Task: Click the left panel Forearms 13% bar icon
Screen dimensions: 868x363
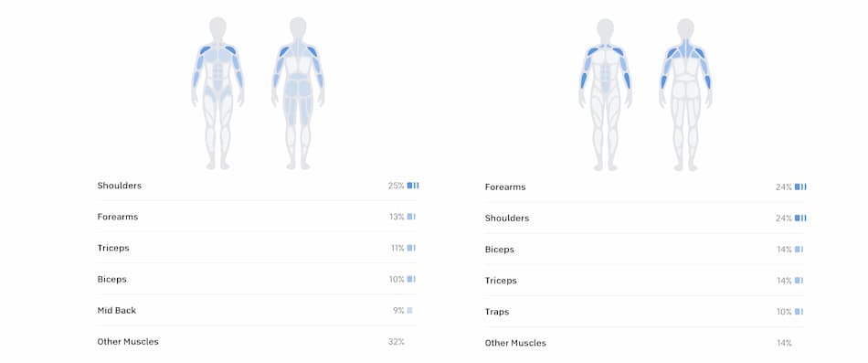Action: tap(411, 217)
